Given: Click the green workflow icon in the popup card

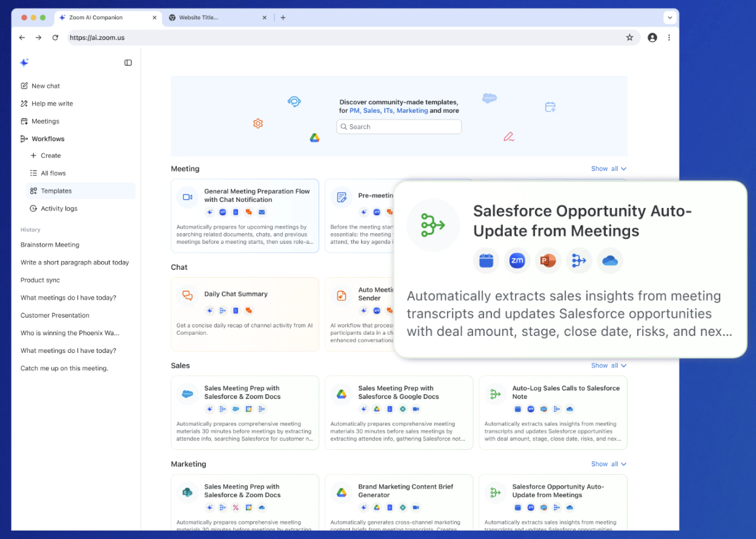Looking at the screenshot, I should coord(433,225).
